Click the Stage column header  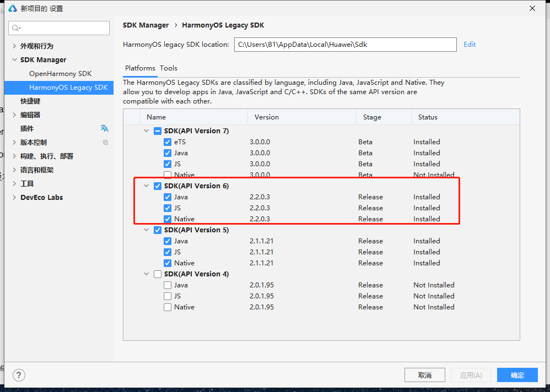point(384,117)
